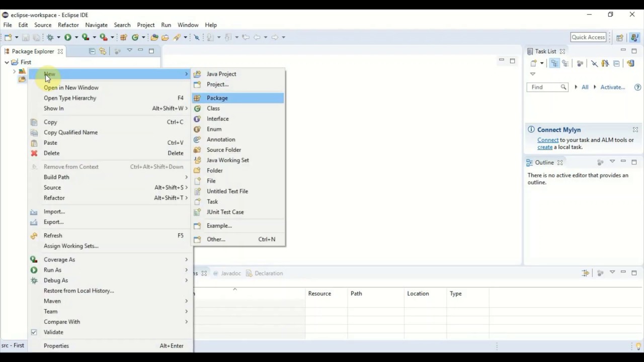
Task: Toggle Hide Completed Tasks in Task List
Action: click(x=594, y=63)
